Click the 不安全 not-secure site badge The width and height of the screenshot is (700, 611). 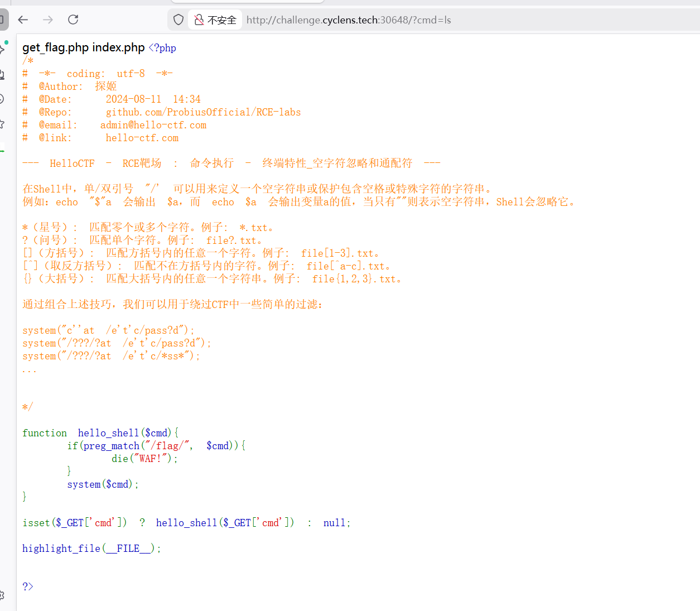point(215,20)
